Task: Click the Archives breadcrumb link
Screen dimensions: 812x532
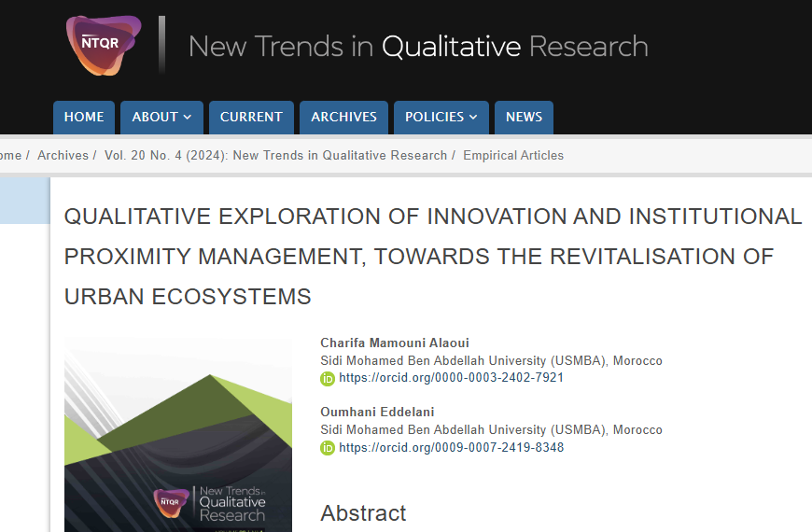Action: [x=63, y=156]
